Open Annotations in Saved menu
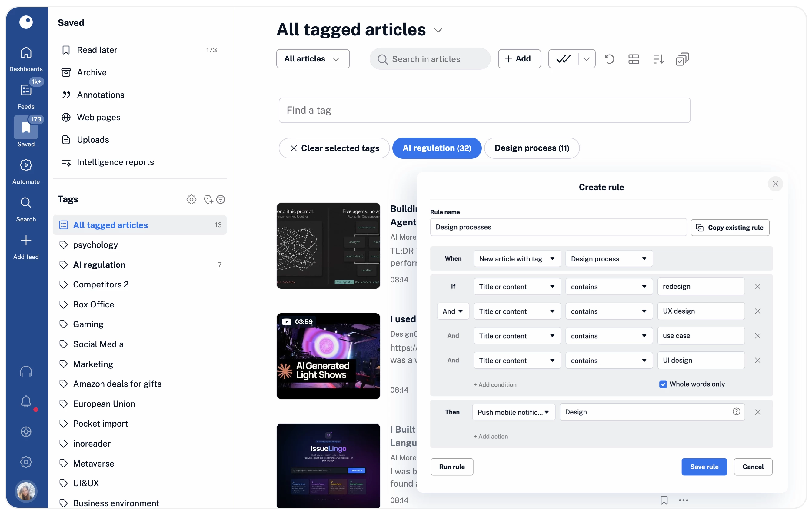 (101, 95)
